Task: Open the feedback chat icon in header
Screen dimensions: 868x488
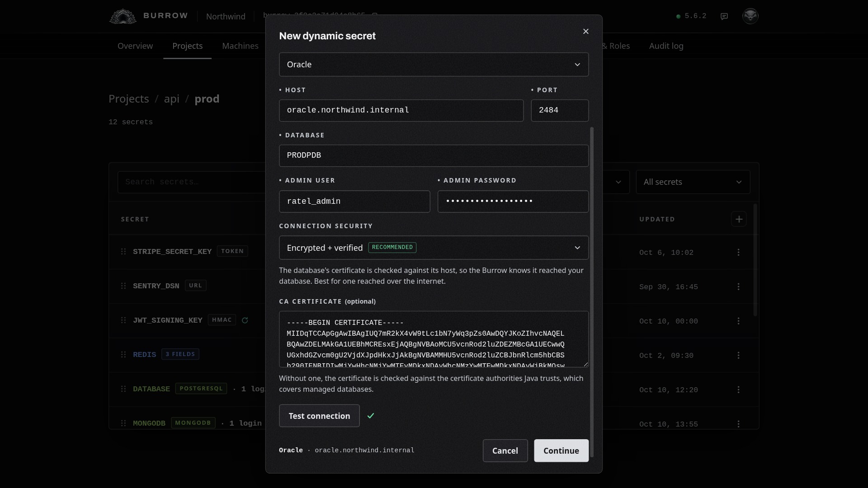Action: coord(724,16)
